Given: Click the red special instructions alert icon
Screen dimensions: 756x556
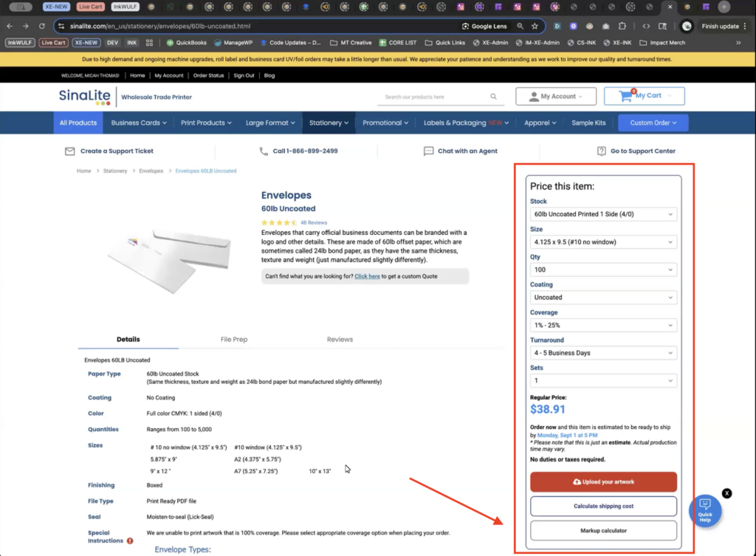Looking at the screenshot, I should coord(130,540).
